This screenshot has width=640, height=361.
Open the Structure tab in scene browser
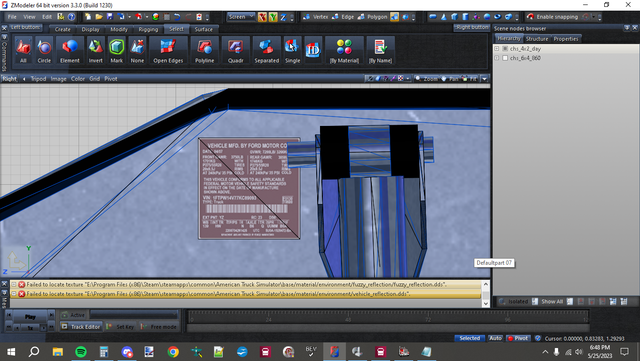point(537,39)
